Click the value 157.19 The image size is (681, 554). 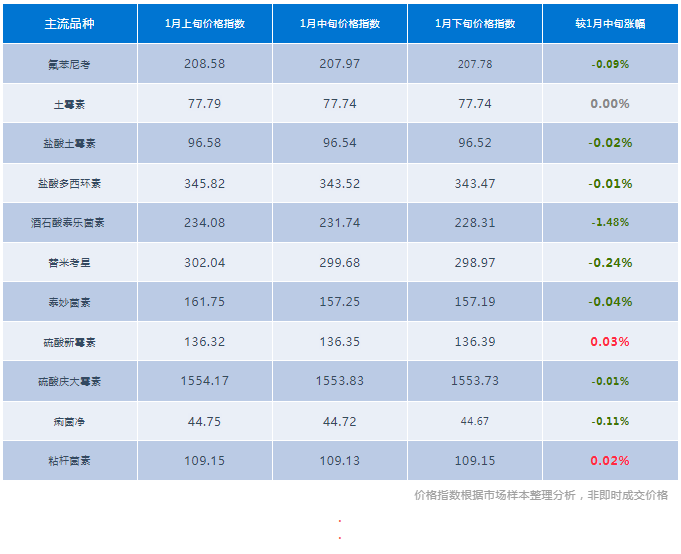coord(475,302)
